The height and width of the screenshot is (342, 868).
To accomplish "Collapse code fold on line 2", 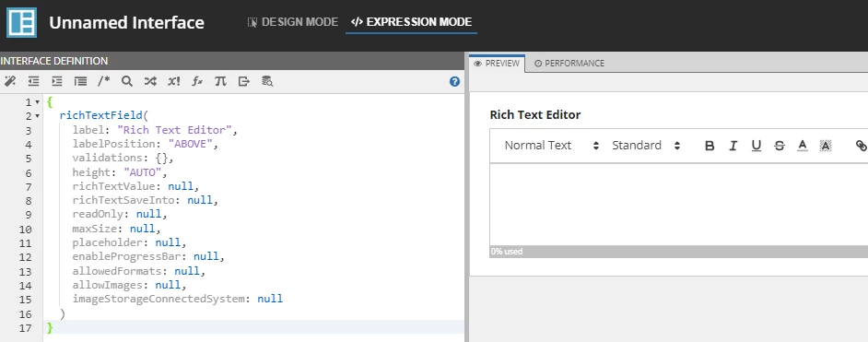I will click(x=37, y=116).
